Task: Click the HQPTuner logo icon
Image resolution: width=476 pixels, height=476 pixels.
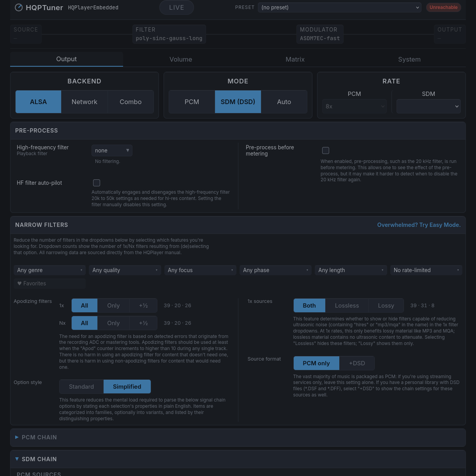Action: 19,7
